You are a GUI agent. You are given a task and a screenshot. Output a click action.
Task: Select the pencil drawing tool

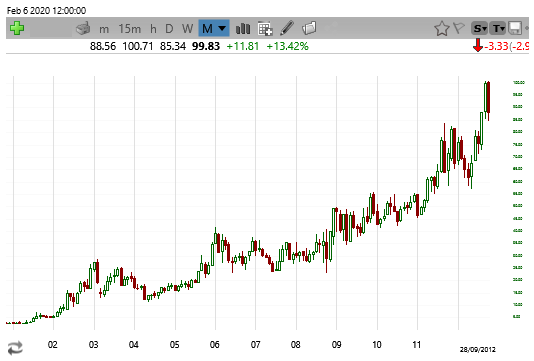pyautogui.click(x=287, y=28)
